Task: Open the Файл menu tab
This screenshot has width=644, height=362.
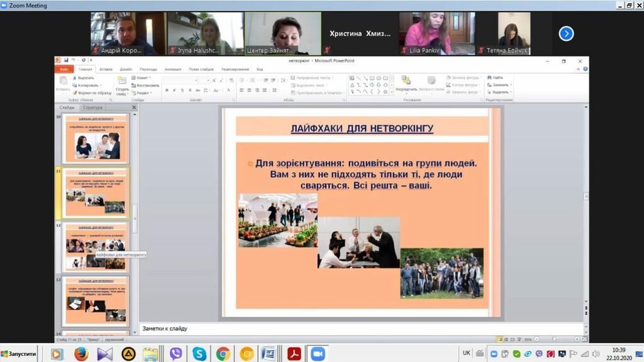Action: pos(64,69)
